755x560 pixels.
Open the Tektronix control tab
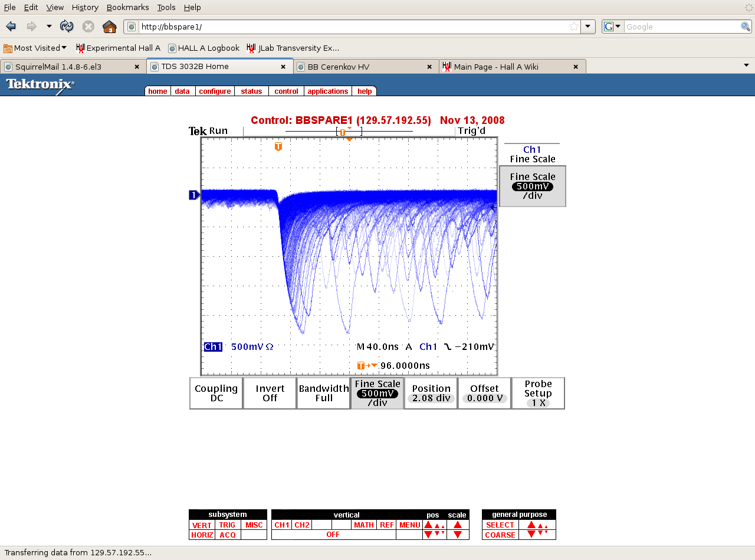[287, 91]
